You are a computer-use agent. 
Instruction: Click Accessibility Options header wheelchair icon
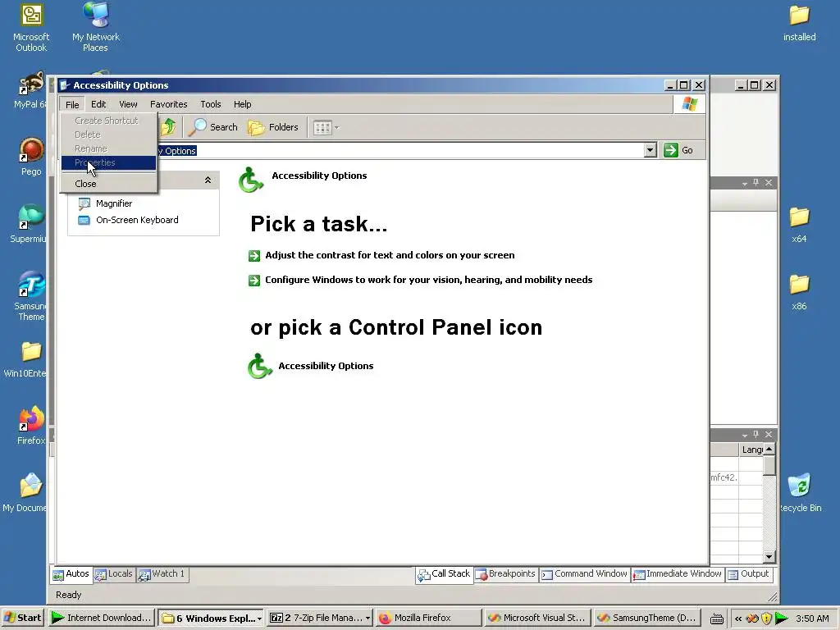click(x=251, y=180)
